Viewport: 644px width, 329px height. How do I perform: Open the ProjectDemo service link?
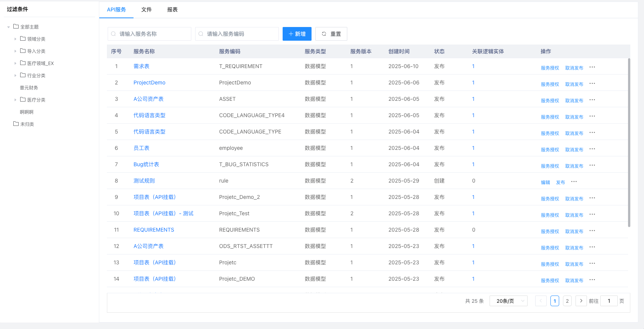149,83
